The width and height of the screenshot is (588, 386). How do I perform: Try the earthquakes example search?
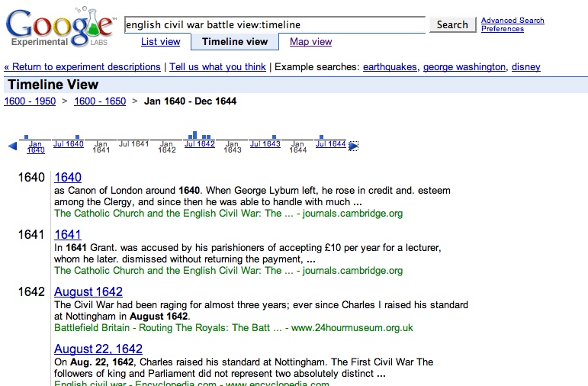coord(390,67)
